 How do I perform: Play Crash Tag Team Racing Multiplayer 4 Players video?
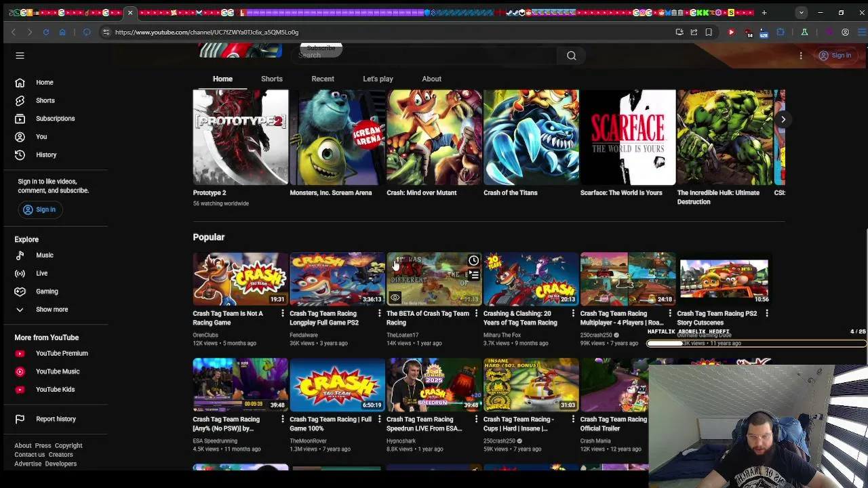coord(628,279)
